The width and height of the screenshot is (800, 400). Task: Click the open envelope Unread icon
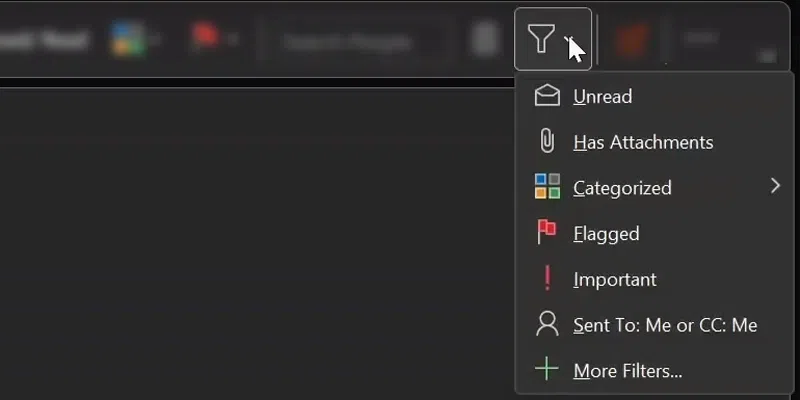pos(547,96)
